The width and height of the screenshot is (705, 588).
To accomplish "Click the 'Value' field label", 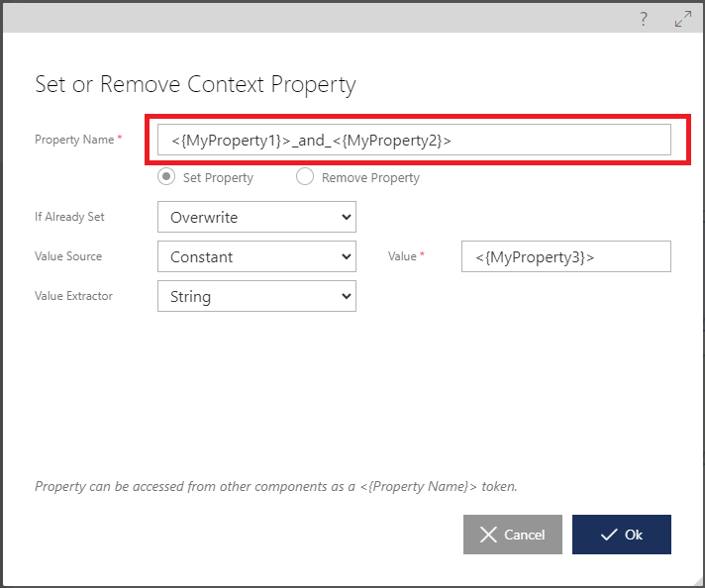I will 402,256.
